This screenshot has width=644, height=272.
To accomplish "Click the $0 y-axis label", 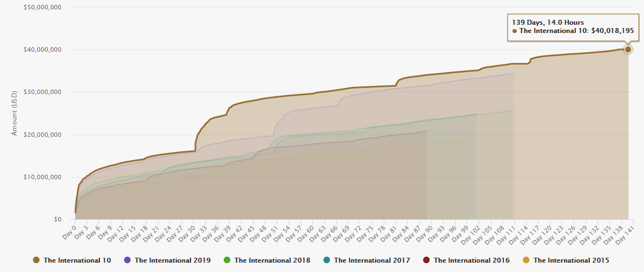I will (58, 219).
